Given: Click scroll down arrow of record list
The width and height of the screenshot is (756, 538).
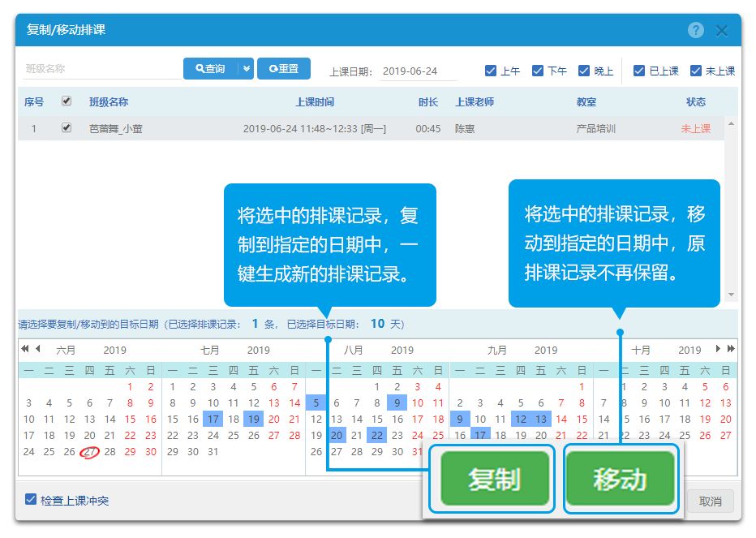Looking at the screenshot, I should pyautogui.click(x=732, y=295).
